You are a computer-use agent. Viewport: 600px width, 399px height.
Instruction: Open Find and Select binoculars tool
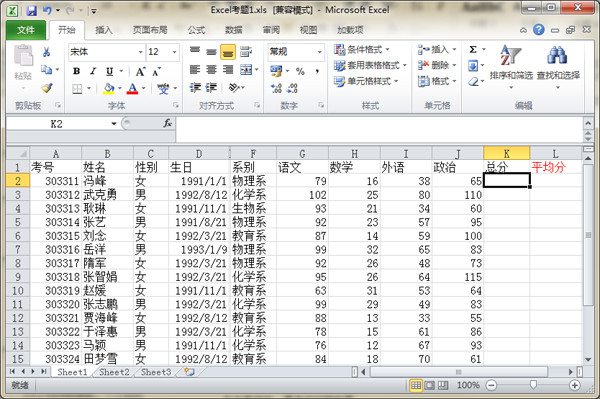pyautogui.click(x=558, y=66)
